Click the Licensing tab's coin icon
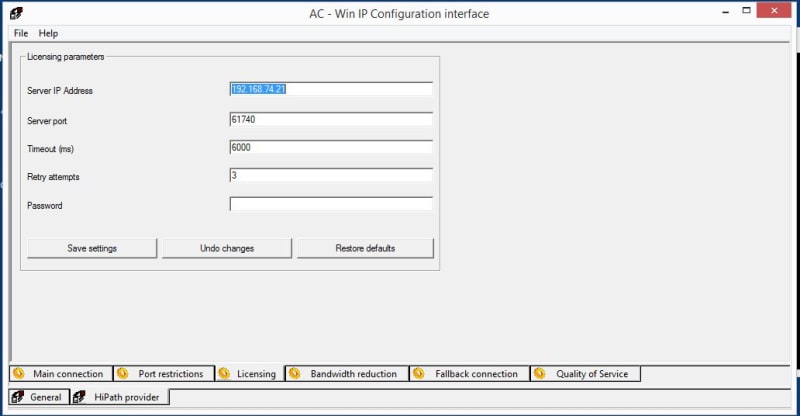The image size is (800, 416). point(224,374)
